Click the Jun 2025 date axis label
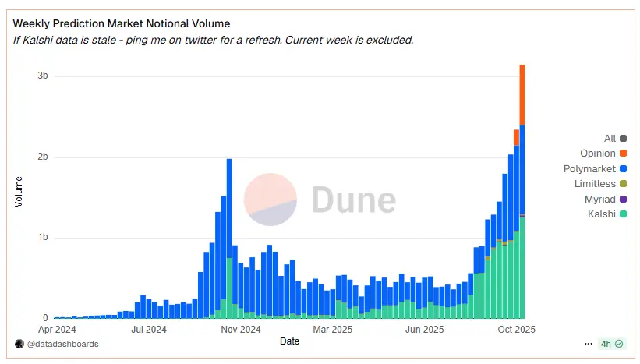 tap(424, 330)
